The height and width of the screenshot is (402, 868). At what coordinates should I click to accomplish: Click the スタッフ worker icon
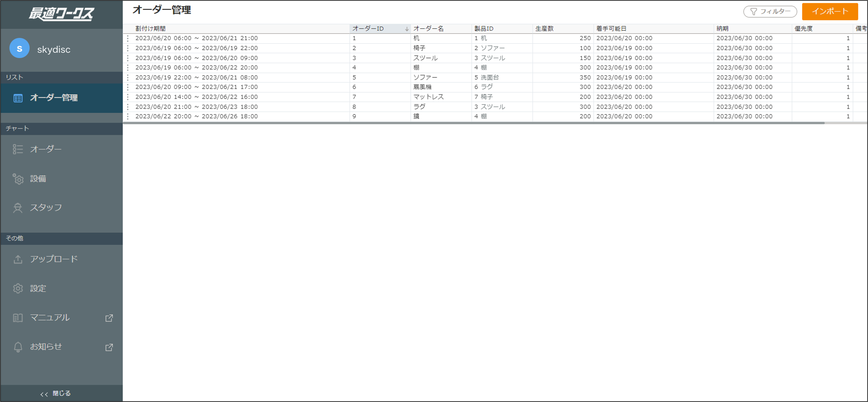click(x=18, y=208)
